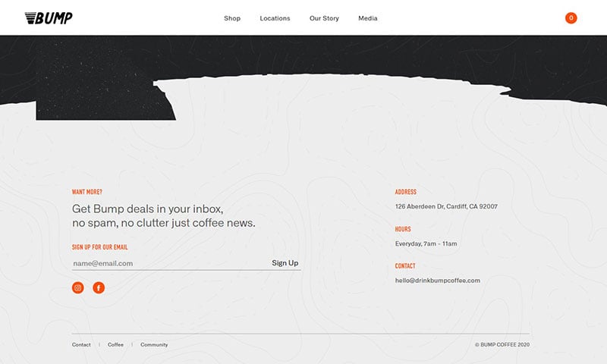Click the Bump logo in the header
Image resolution: width=607 pixels, height=364 pixels.
(49, 17)
